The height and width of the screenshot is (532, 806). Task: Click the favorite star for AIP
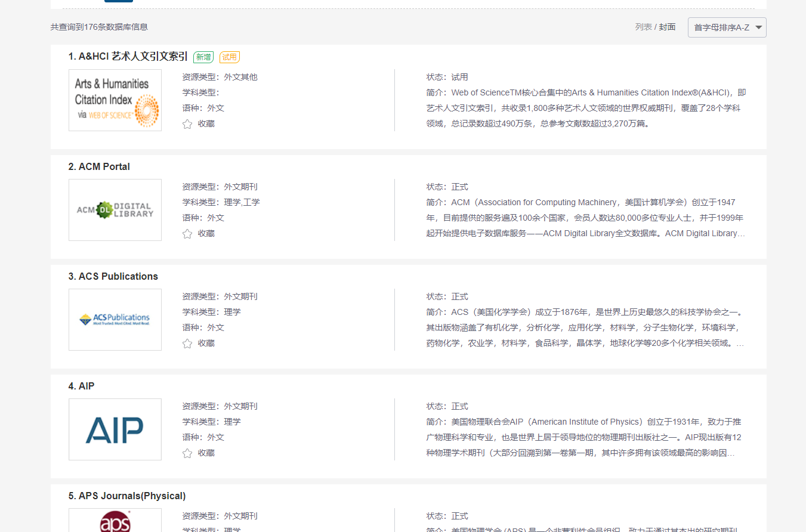(187, 453)
